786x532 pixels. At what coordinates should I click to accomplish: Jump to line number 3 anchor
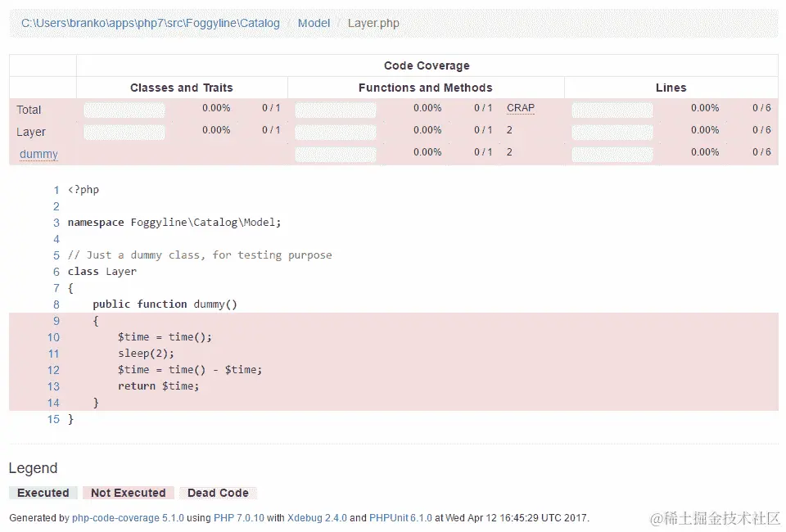(56, 223)
